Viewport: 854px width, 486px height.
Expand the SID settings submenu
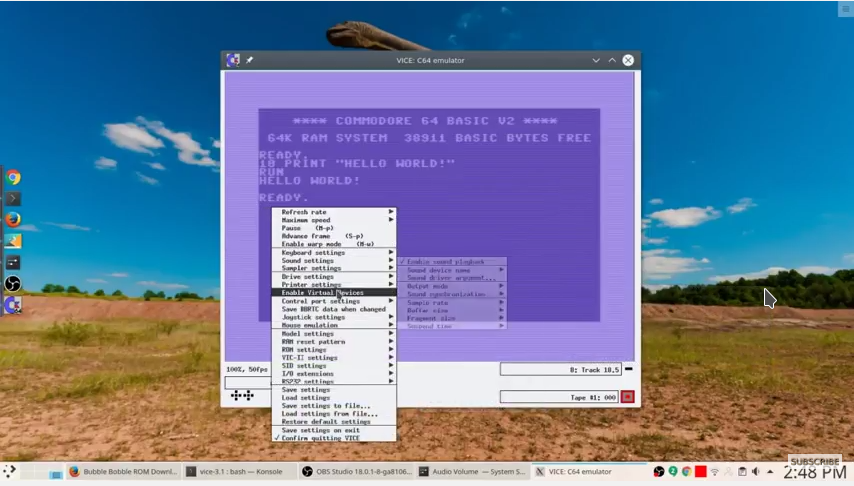(x=334, y=366)
